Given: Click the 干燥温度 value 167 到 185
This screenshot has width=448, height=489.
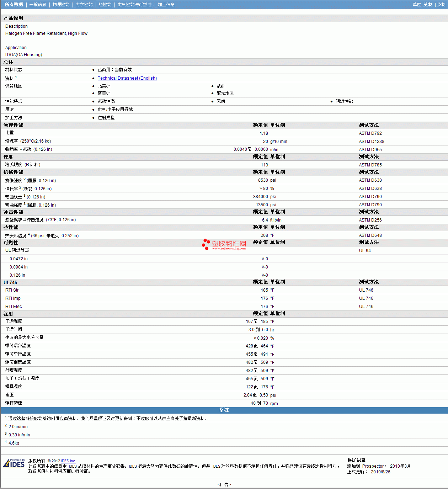Looking at the screenshot, I should [x=257, y=321].
